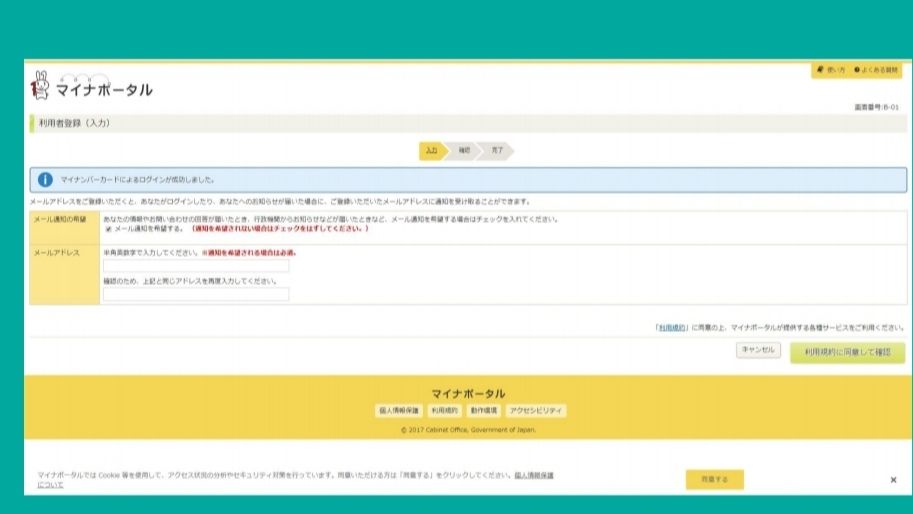Open 個人情報保護 footer link
This screenshot has width=913, height=514.
399,410
